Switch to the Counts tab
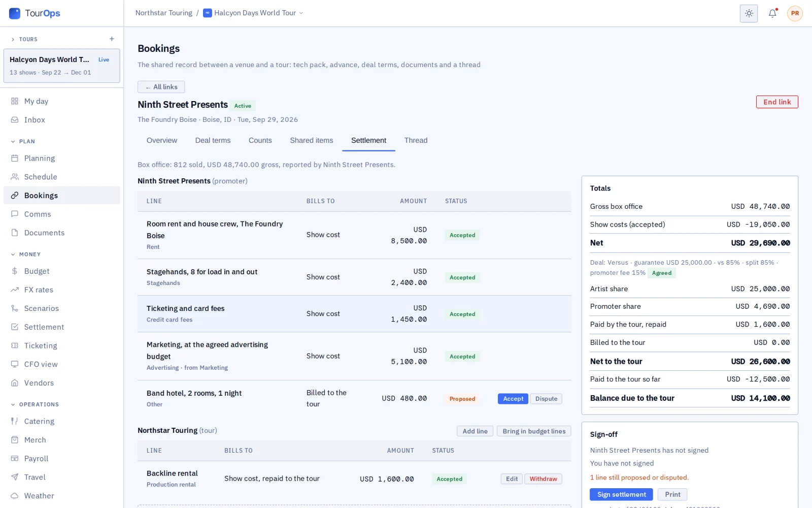The height and width of the screenshot is (508, 812). coord(260,141)
